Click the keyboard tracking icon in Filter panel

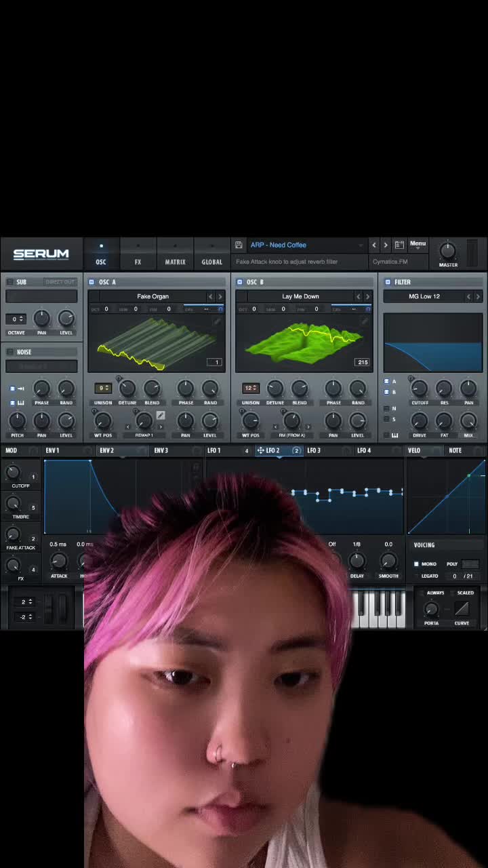(x=394, y=435)
